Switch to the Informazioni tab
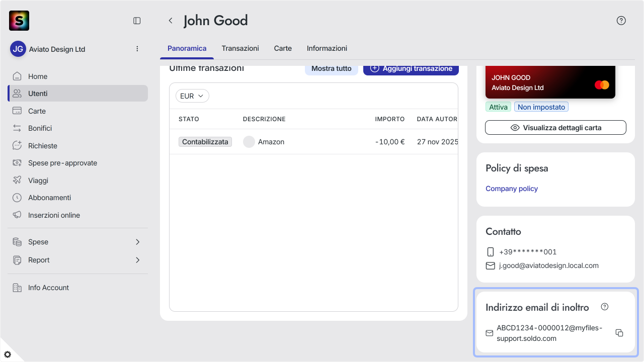644x362 pixels. [x=327, y=48]
